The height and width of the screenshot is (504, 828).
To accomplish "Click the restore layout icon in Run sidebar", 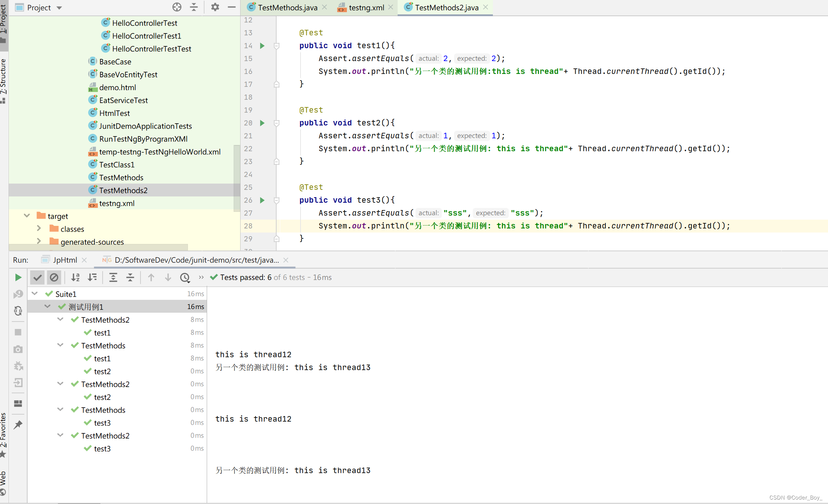I will 18,404.
